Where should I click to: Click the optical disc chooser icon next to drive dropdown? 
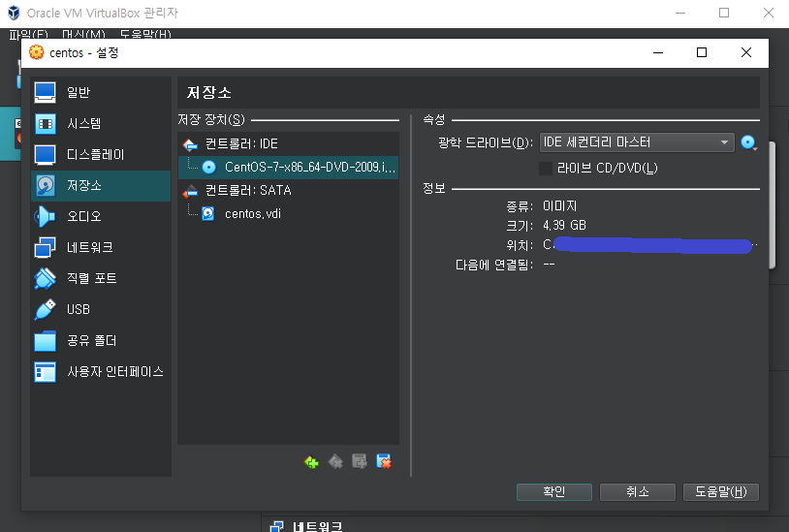[x=748, y=142]
